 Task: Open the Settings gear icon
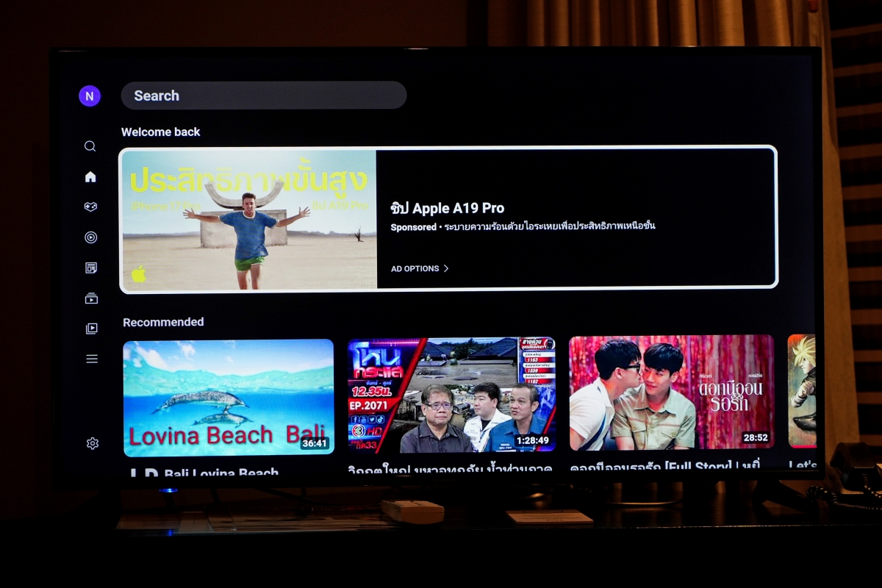pyautogui.click(x=92, y=443)
